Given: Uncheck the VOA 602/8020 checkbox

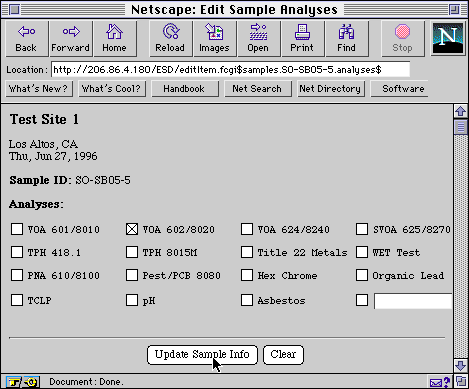Looking at the screenshot, I should pos(132,229).
